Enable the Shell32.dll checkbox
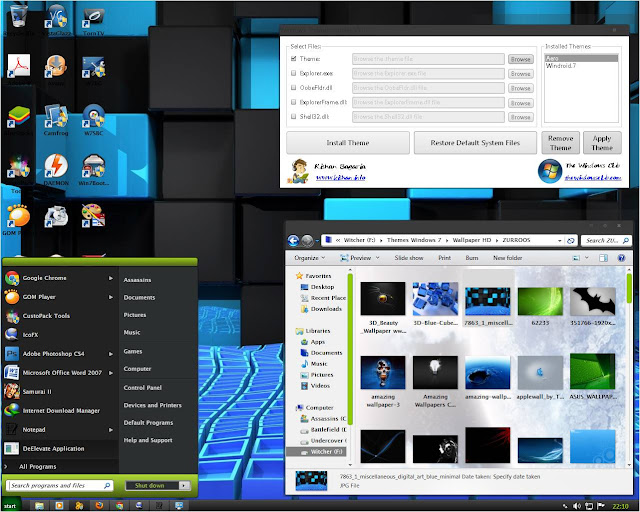Screen dimensions: 640x512 [293, 116]
